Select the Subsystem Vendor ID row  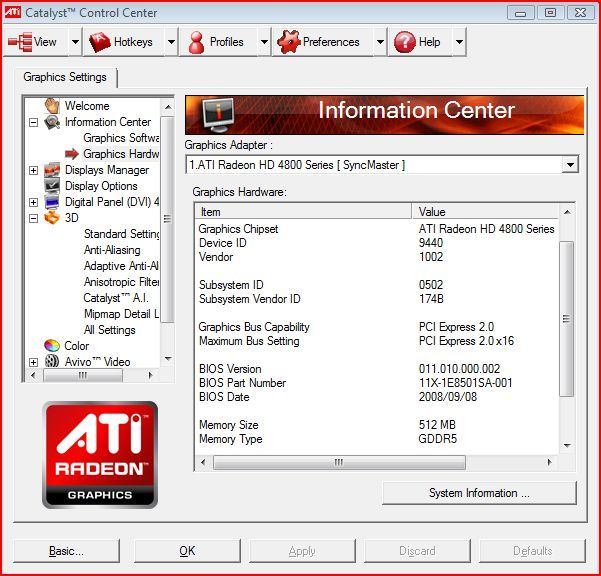click(x=377, y=299)
